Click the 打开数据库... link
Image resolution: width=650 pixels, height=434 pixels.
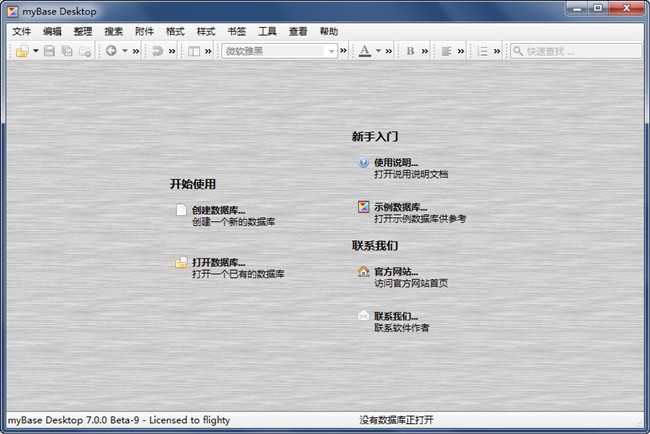[x=218, y=262]
